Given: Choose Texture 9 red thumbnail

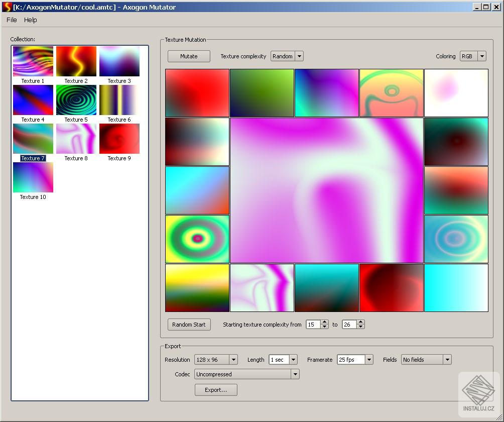Looking at the screenshot, I should [119, 139].
